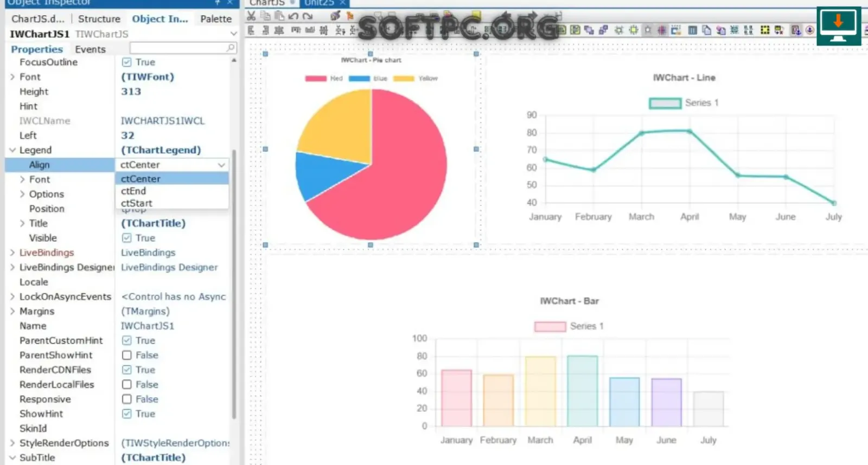
Task: Open the ChartJS.d... panel tab
Action: (38, 18)
